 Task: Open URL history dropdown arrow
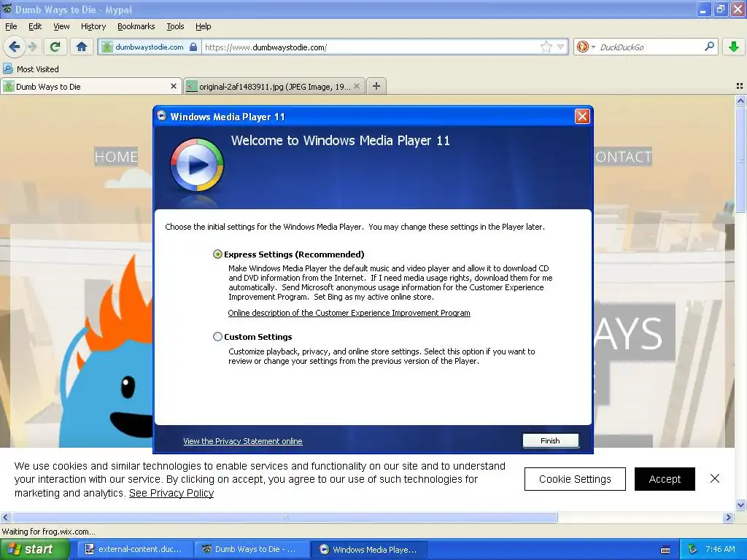[561, 47]
